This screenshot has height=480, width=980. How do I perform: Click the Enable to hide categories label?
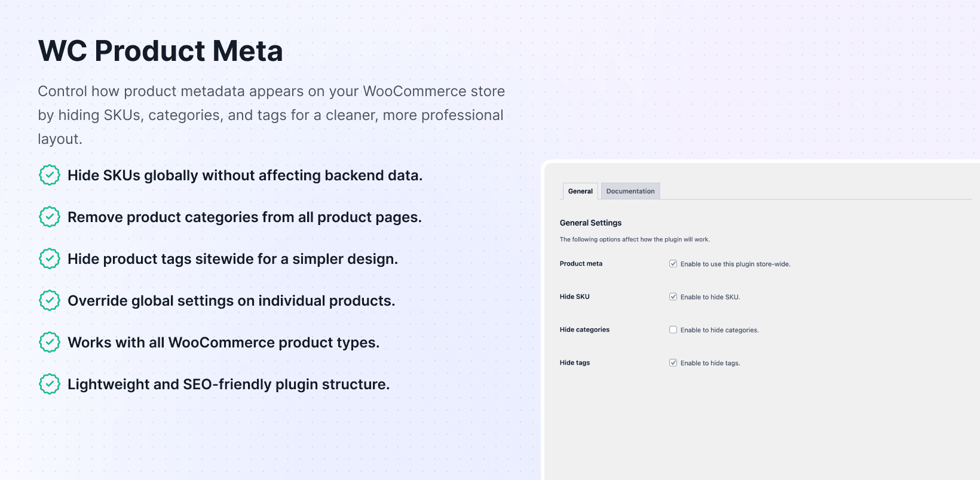point(719,330)
